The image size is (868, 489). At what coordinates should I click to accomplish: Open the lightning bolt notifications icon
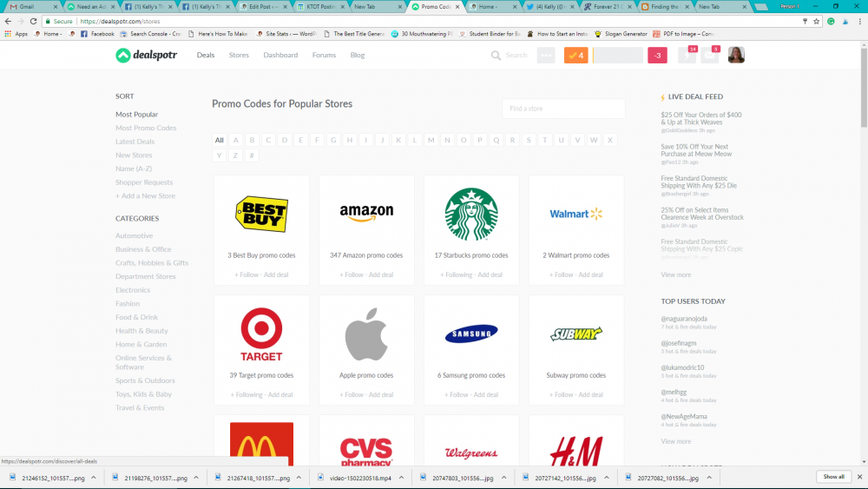pyautogui.click(x=687, y=55)
